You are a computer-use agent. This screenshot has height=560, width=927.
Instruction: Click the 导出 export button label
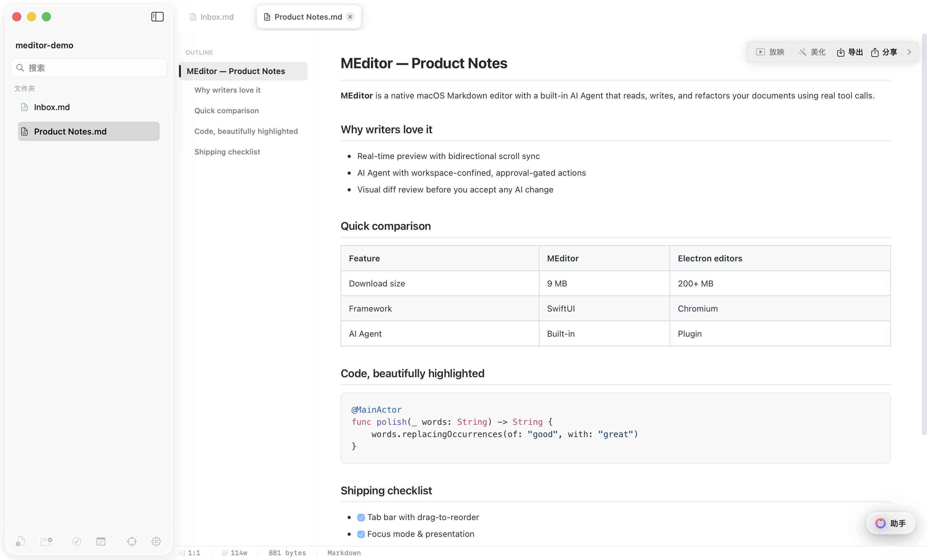(856, 52)
